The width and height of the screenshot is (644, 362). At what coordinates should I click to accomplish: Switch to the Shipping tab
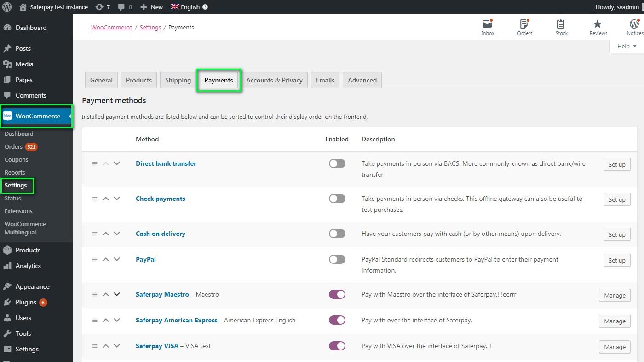click(x=178, y=80)
